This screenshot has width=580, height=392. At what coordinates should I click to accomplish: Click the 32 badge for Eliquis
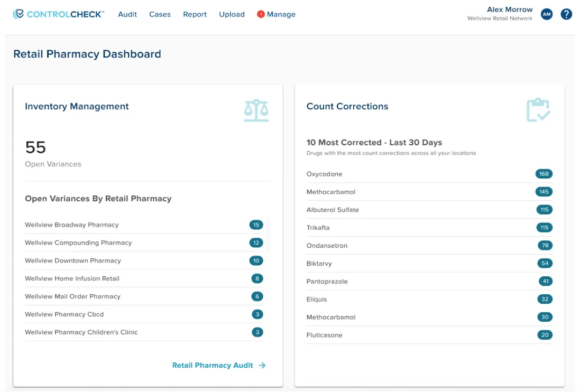point(545,299)
